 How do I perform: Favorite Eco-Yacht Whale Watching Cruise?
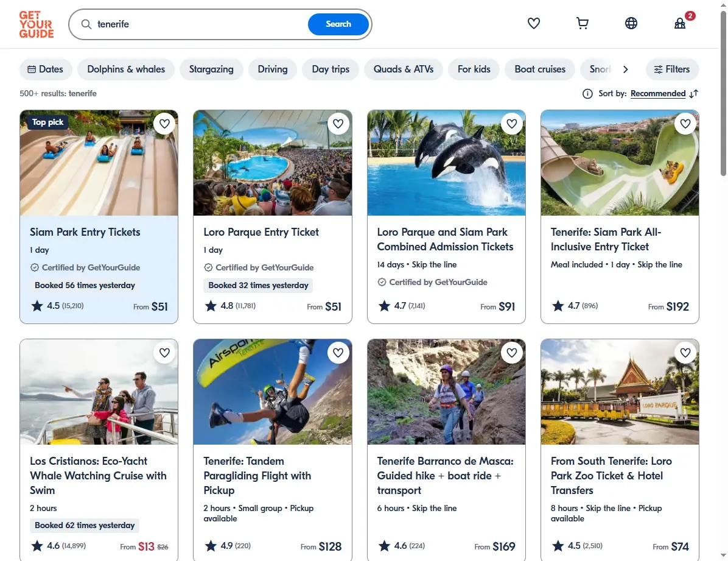[x=164, y=353]
